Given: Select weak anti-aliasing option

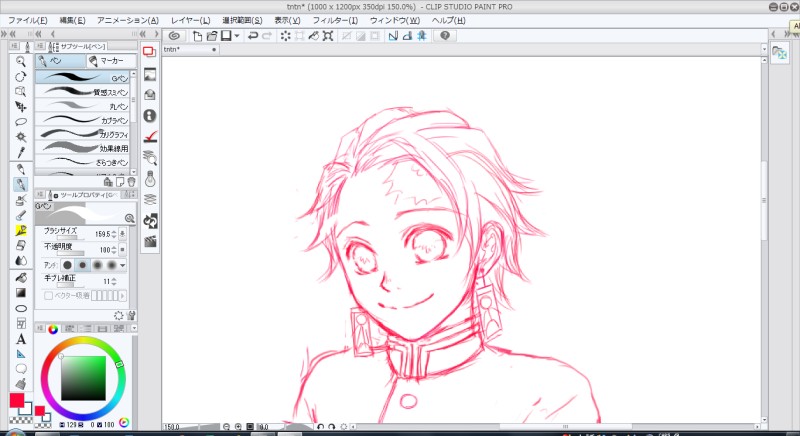Looking at the screenshot, I should (x=82, y=265).
